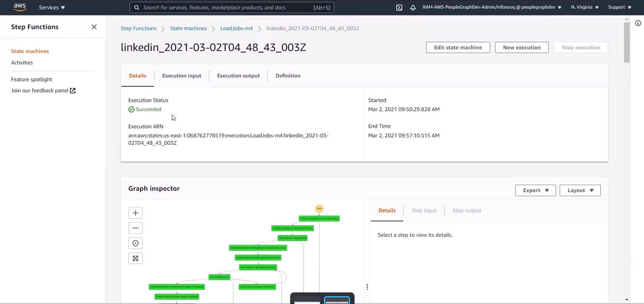The height and width of the screenshot is (304, 644).
Task: Click the scroll down arrow of page scrollbar
Action: point(627,300)
